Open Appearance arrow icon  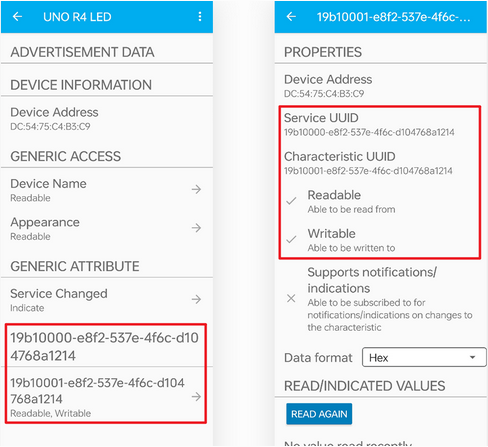point(196,228)
